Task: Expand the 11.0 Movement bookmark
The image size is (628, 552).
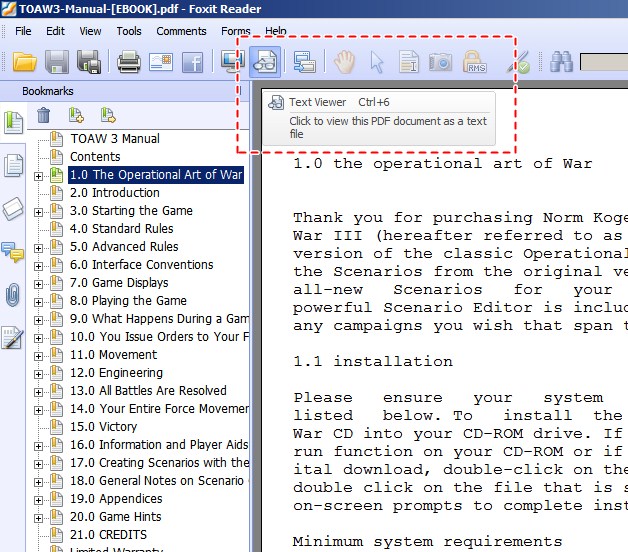Action: 38,357
